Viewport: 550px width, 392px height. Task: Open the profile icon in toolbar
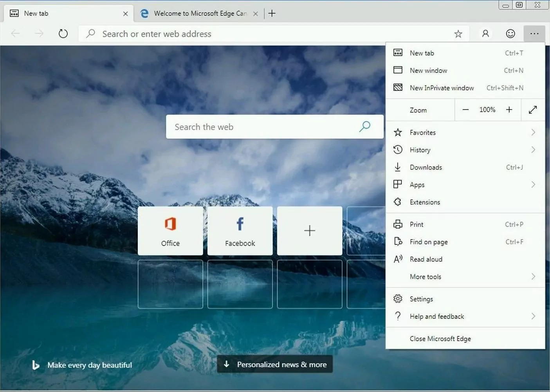tap(485, 34)
